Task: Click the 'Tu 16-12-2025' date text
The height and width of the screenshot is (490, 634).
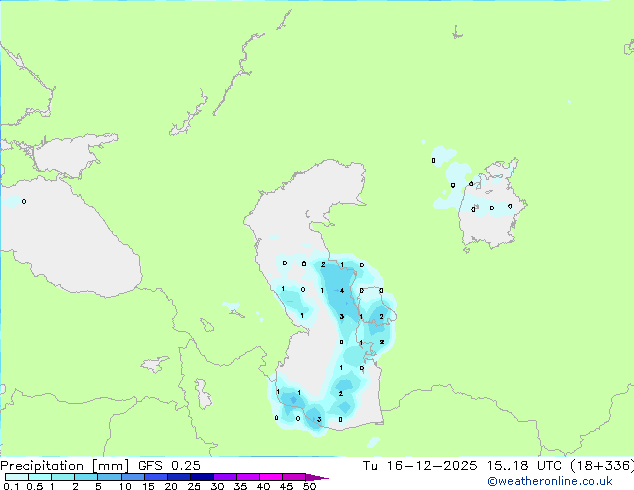Action: [x=420, y=466]
